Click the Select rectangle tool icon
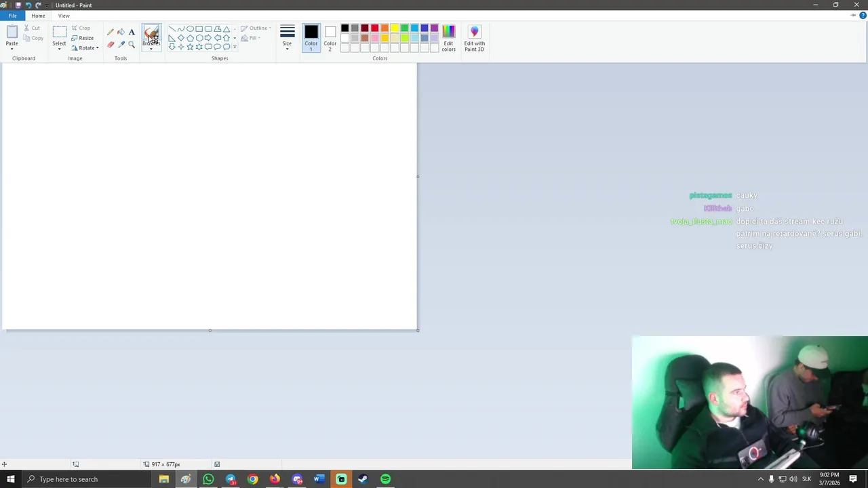 click(x=59, y=32)
